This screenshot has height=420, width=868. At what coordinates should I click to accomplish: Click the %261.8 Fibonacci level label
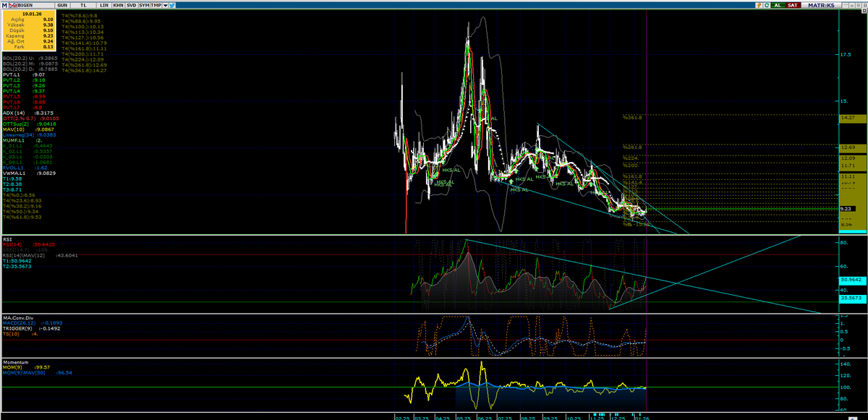pos(631,147)
